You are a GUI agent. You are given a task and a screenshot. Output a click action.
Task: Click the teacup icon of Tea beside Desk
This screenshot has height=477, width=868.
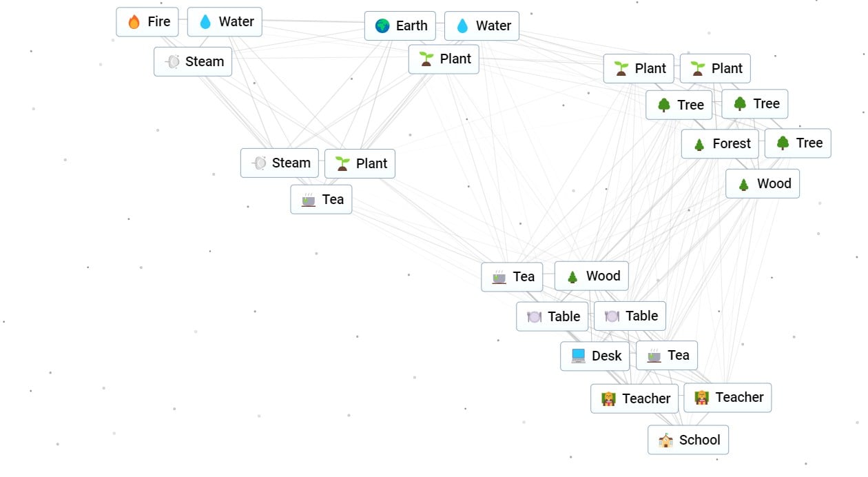(654, 356)
